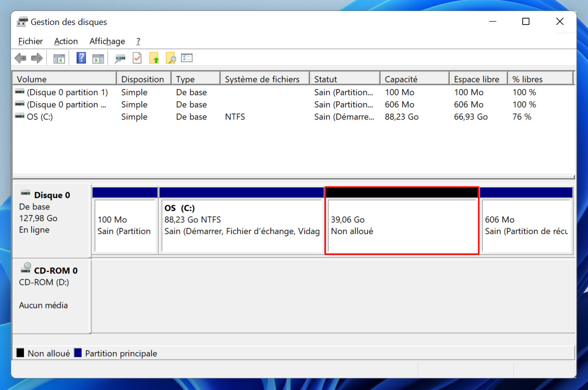Viewport: 588px width, 390px height.
Task: Sort by the Capacité column header
Action: click(x=415, y=79)
